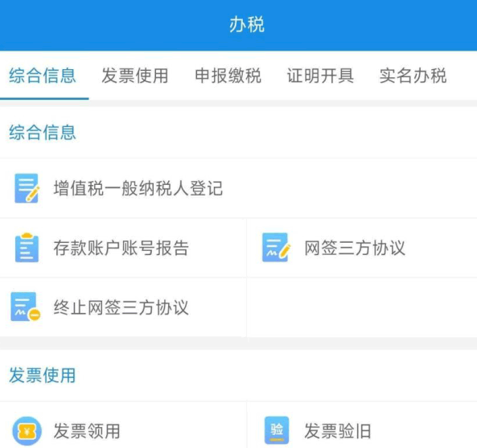Screen dimensions: 477x448
Task: Click the 增值税一般纳税人登记 document icon
Action: [27, 188]
